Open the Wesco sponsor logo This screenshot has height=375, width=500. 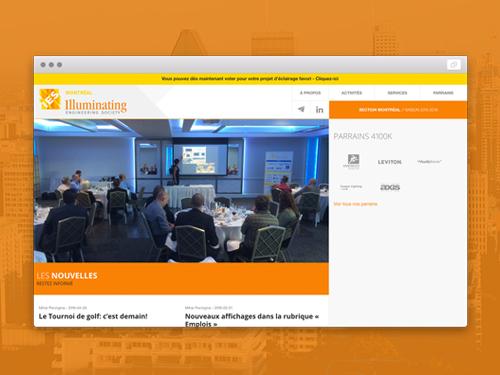coord(351,162)
